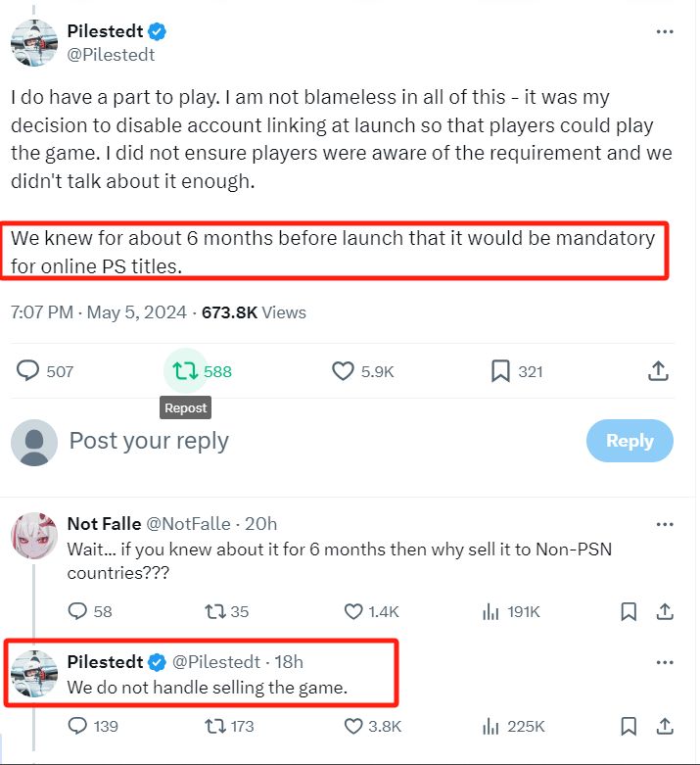Open more options on Not Falle's reply
Viewport: 700px width, 765px height.
coord(665,523)
